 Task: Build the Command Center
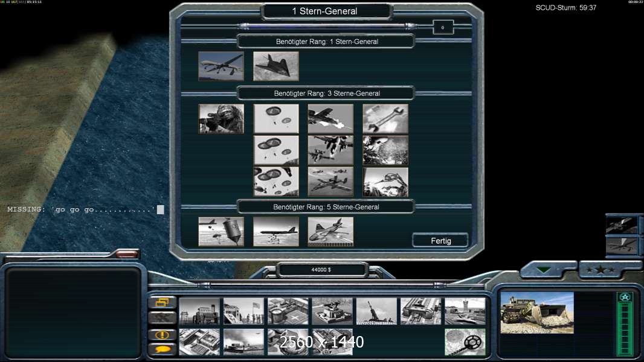332,342
